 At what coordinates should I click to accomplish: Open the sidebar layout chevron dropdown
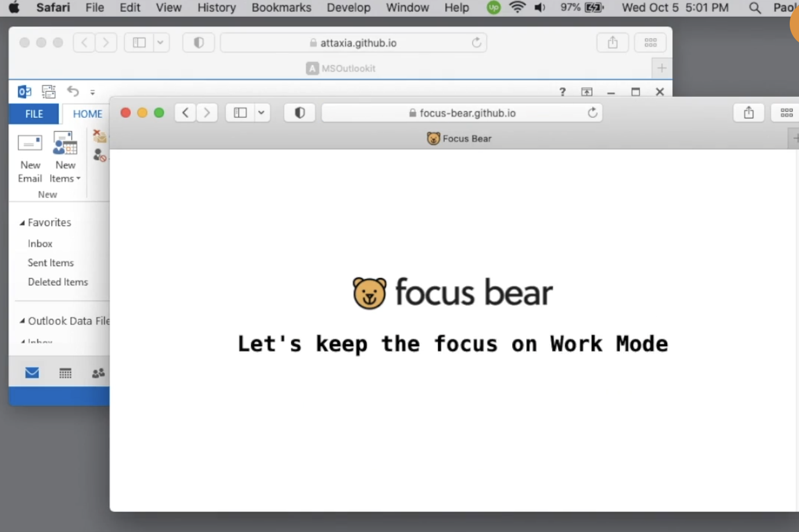tap(261, 113)
